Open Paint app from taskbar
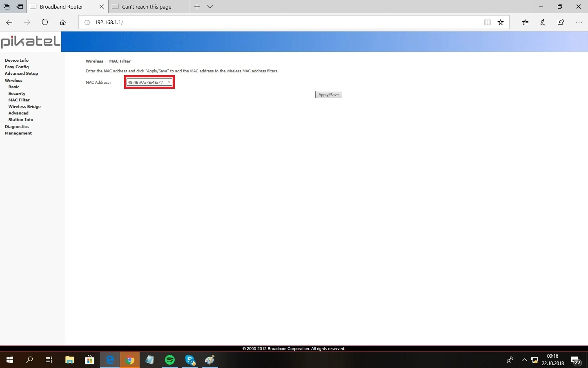This screenshot has height=368, width=588. (210, 360)
